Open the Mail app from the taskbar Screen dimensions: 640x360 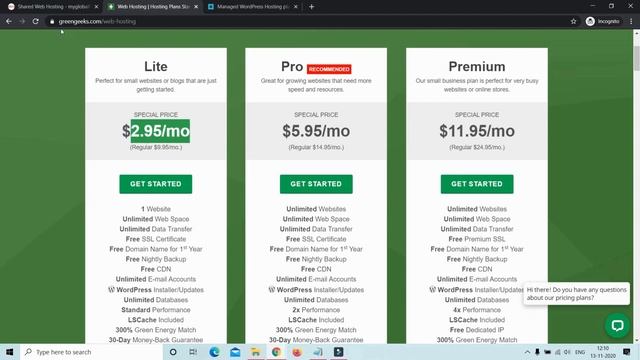tap(235, 352)
